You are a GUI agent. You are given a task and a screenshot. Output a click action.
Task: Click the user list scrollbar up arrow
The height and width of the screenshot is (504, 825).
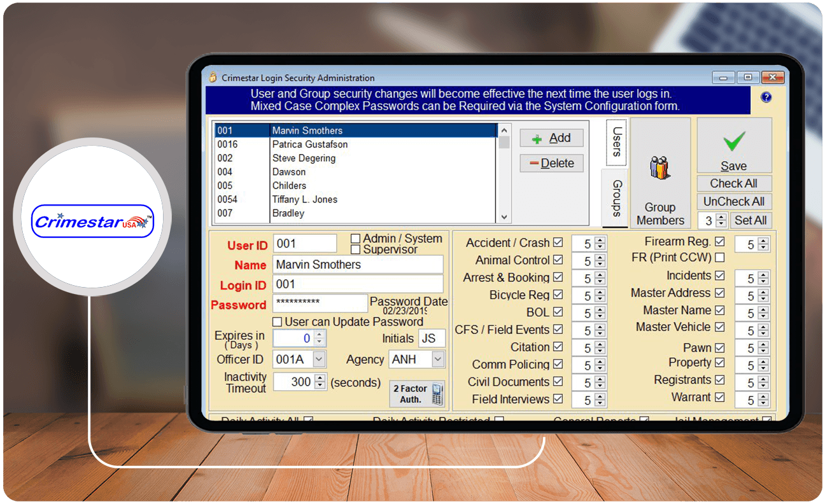504,130
